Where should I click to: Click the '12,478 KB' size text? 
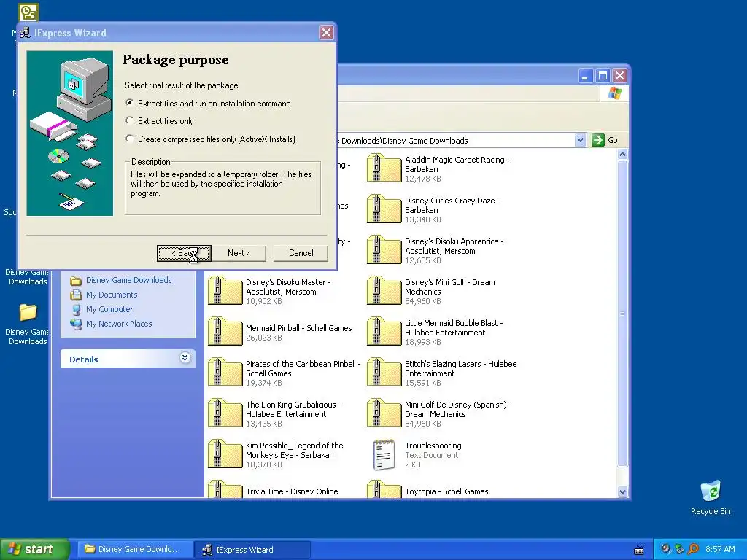click(x=423, y=179)
